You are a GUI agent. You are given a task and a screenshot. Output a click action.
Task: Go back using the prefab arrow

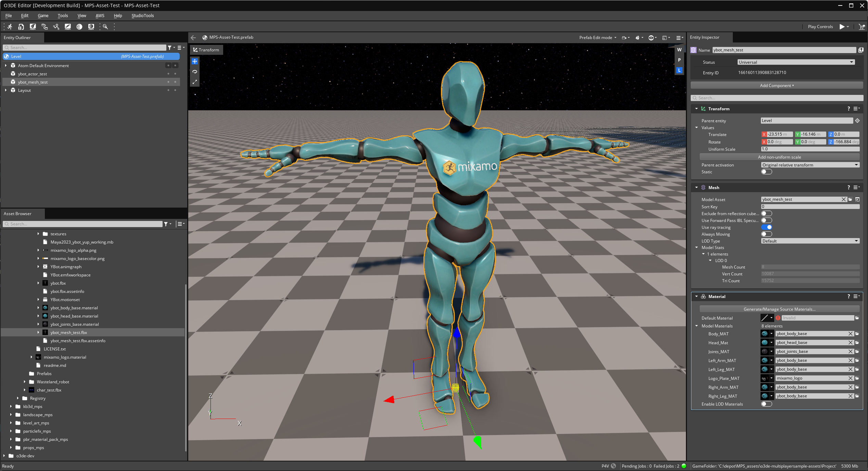point(193,38)
